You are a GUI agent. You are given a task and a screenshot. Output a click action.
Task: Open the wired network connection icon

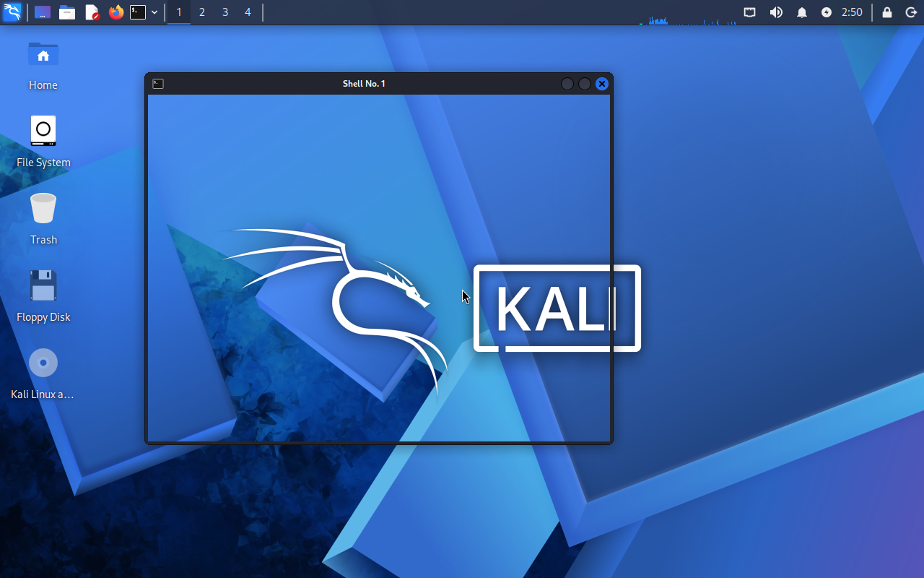[x=750, y=12]
